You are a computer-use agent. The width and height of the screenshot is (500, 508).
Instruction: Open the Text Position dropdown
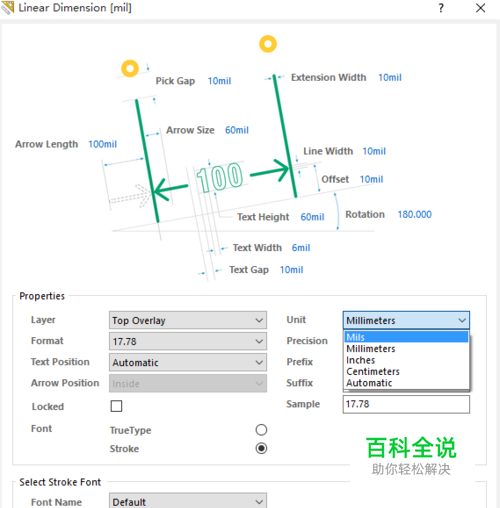coord(188,362)
